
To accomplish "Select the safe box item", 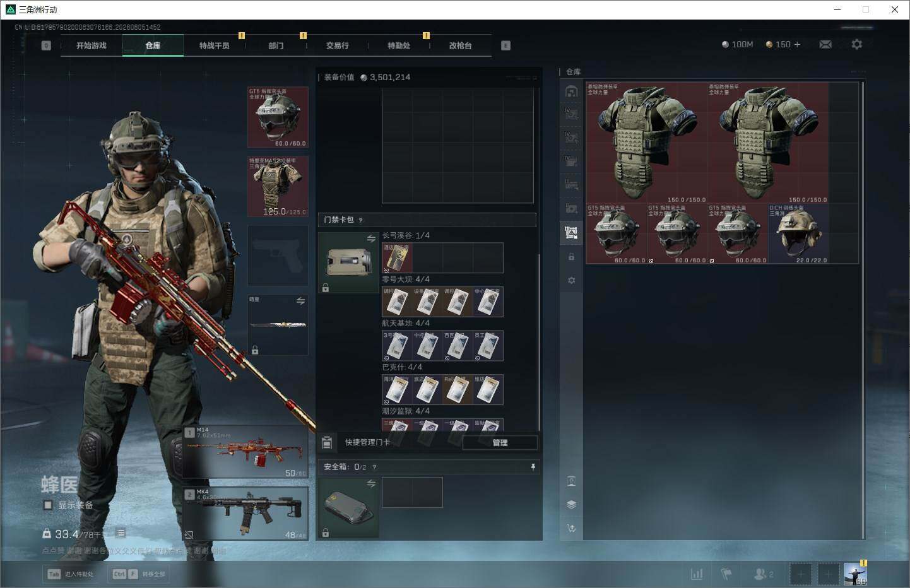I will [348, 507].
